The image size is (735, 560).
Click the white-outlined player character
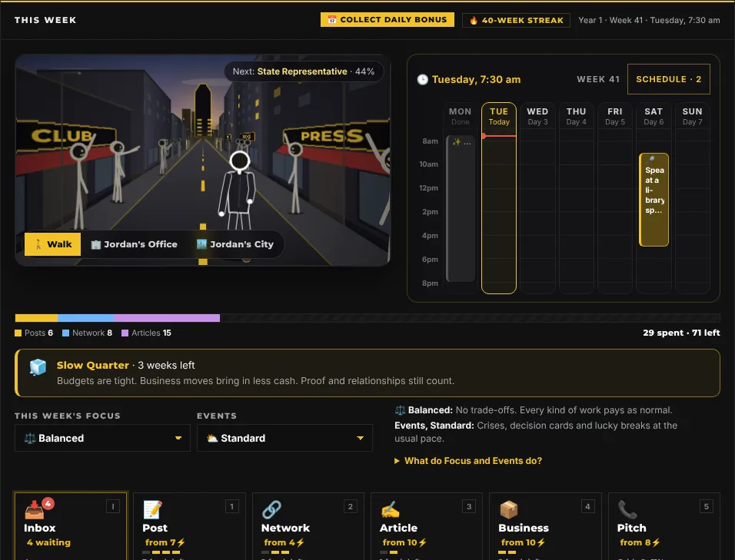(x=238, y=191)
